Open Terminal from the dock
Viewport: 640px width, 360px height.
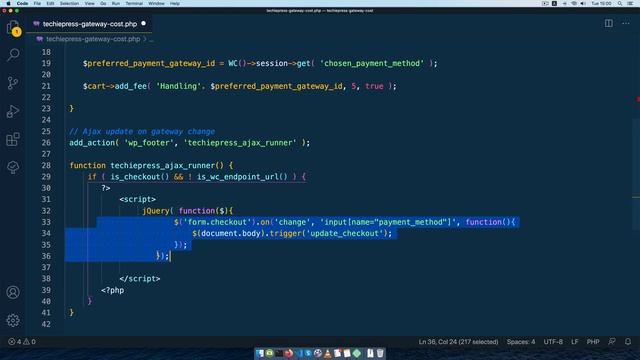pyautogui.click(x=279, y=353)
